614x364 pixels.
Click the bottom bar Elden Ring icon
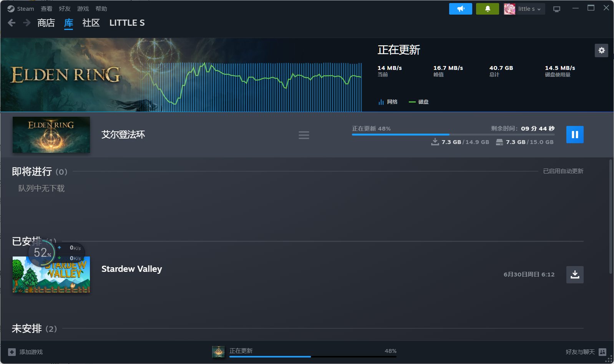[218, 352]
